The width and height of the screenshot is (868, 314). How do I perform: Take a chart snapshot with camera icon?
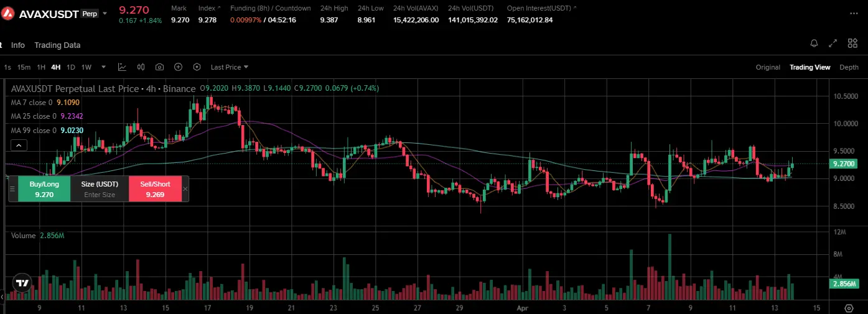click(159, 67)
